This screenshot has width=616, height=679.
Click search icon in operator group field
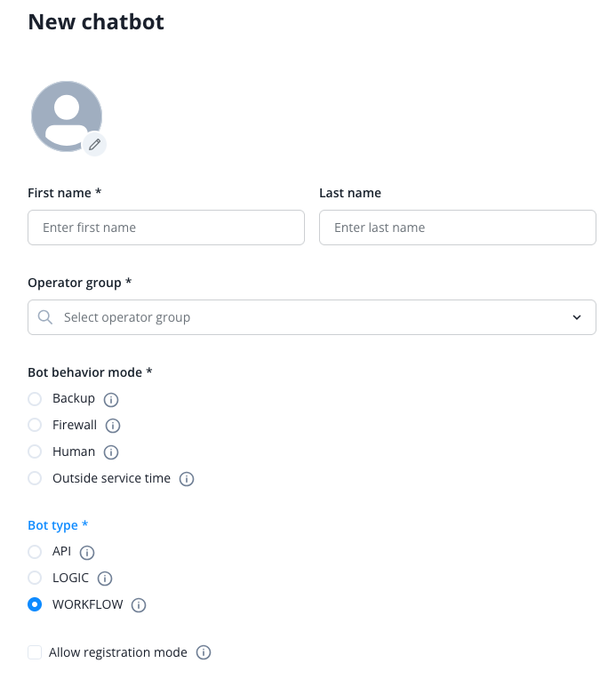tap(45, 317)
